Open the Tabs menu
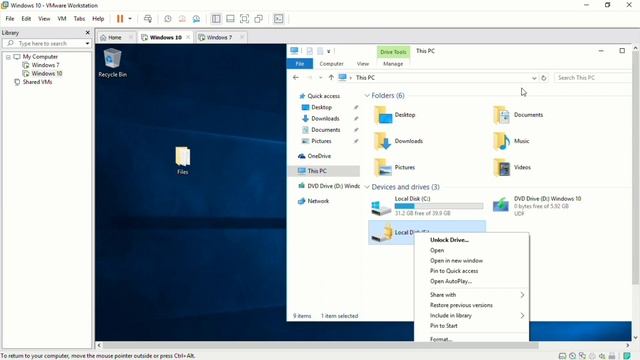 [79, 19]
